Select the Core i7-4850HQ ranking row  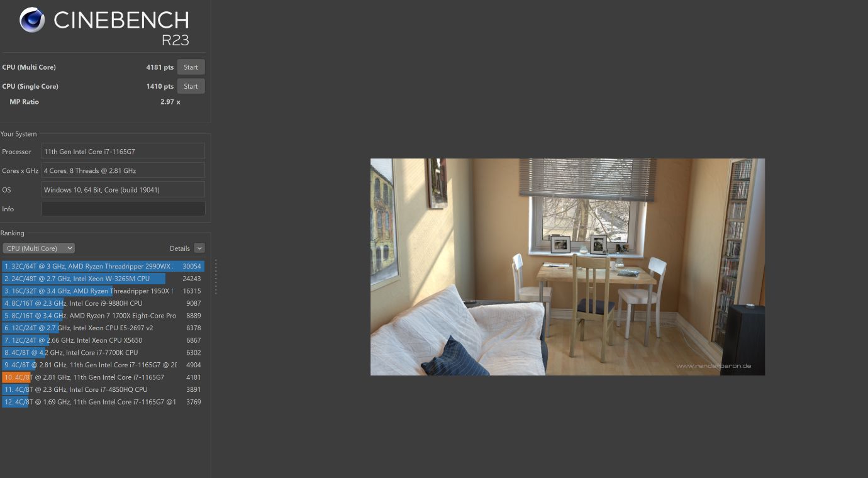(103, 389)
